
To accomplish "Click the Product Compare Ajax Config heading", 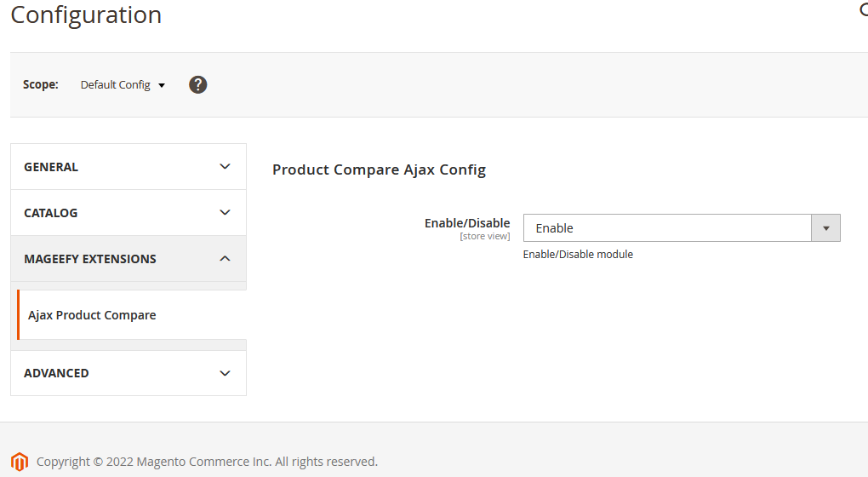I will [379, 170].
